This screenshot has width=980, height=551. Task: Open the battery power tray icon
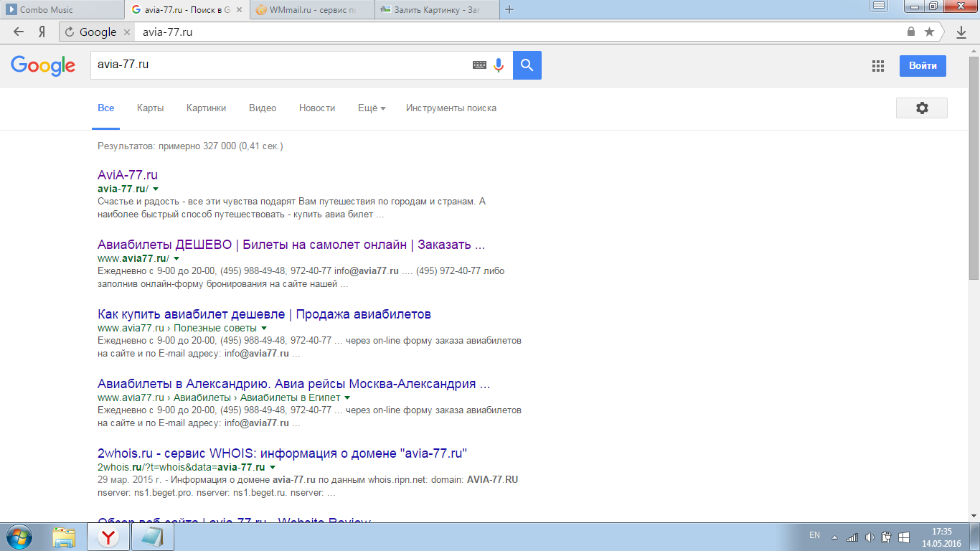tap(887, 537)
